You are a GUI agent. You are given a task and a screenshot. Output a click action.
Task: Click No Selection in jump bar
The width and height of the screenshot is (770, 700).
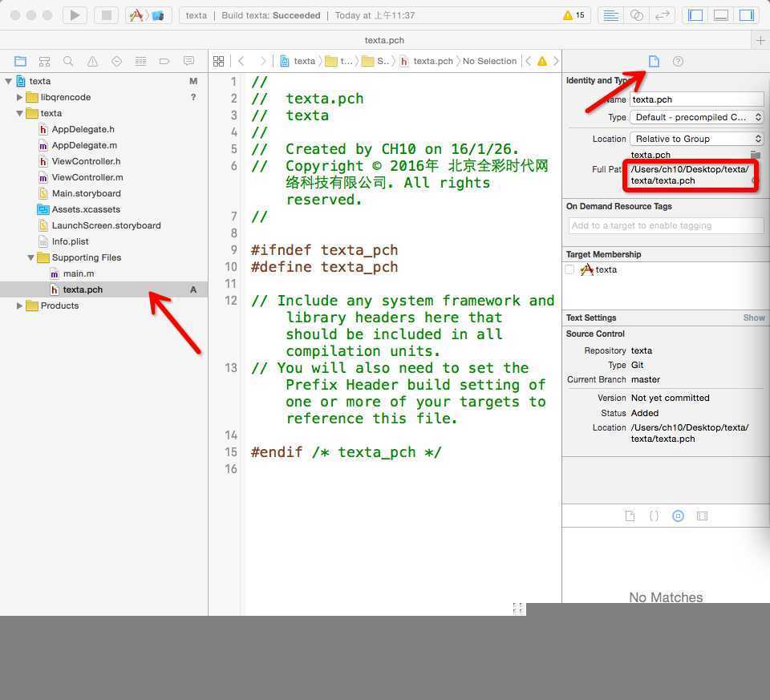(x=489, y=62)
